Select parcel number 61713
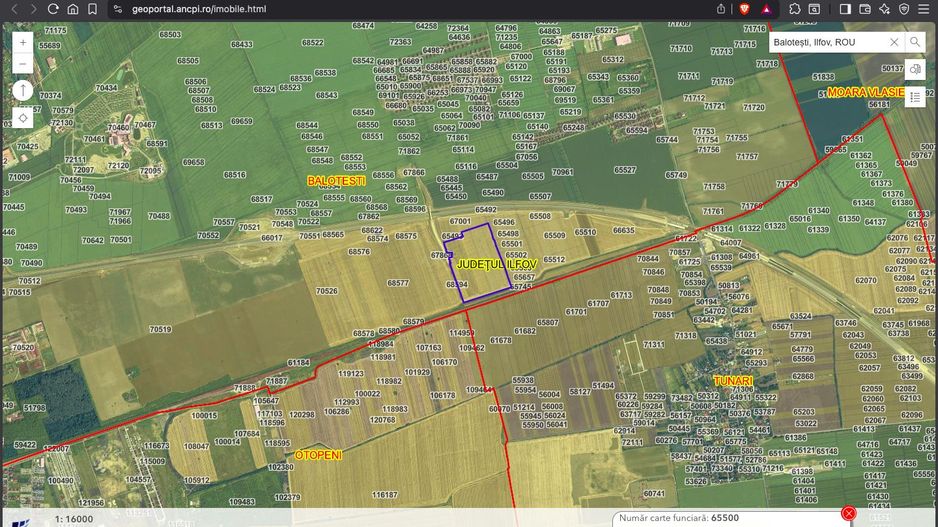Viewport: 938px width, 527px height. (x=621, y=295)
